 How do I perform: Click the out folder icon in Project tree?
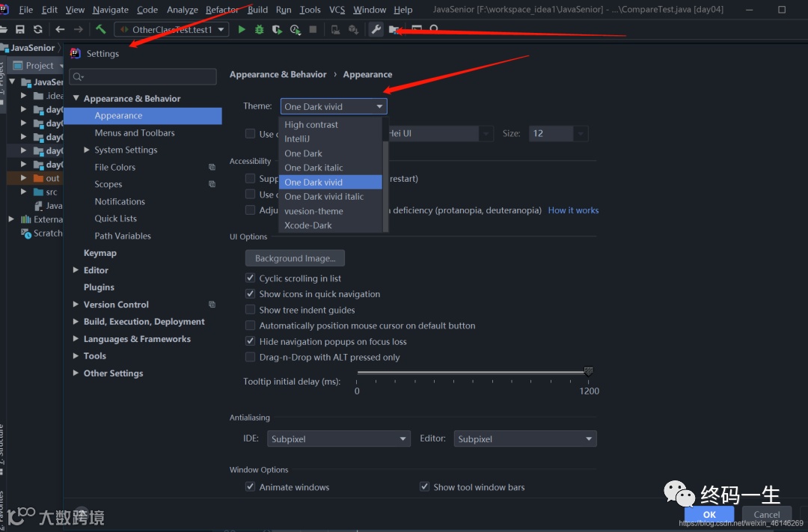click(38, 178)
